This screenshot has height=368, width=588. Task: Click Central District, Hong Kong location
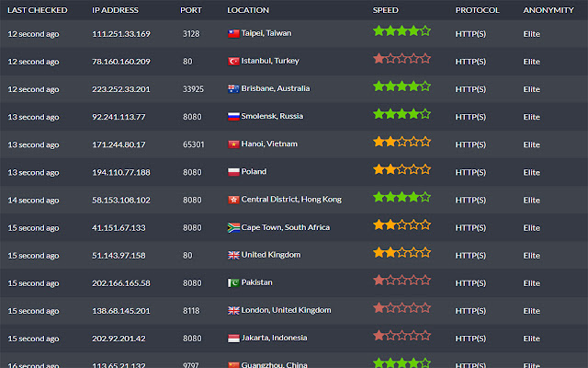291,200
